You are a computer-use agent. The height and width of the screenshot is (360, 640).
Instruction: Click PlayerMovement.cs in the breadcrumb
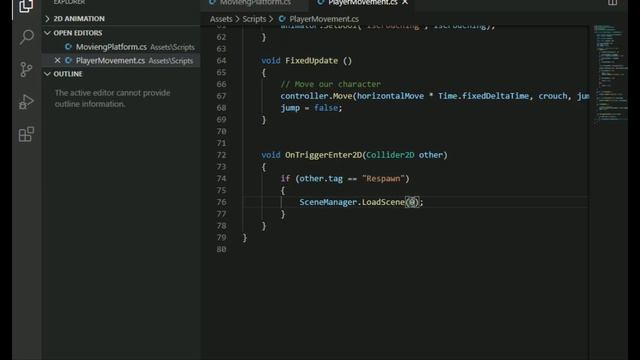pos(324,19)
